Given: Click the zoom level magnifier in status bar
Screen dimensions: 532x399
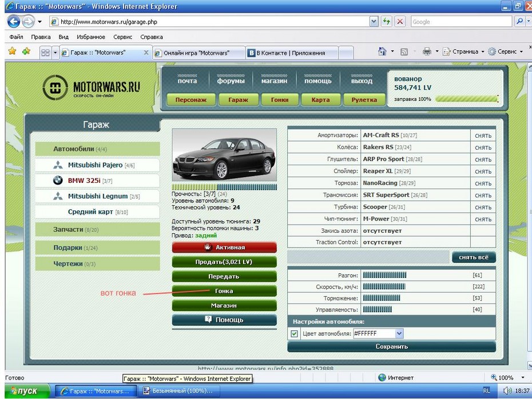Looking at the screenshot, I should coord(494,377).
